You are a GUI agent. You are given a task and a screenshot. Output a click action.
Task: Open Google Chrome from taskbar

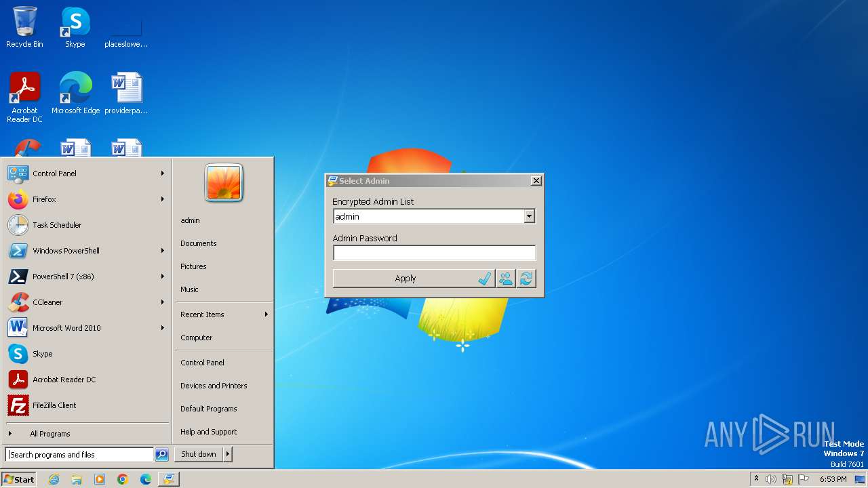pyautogui.click(x=123, y=479)
